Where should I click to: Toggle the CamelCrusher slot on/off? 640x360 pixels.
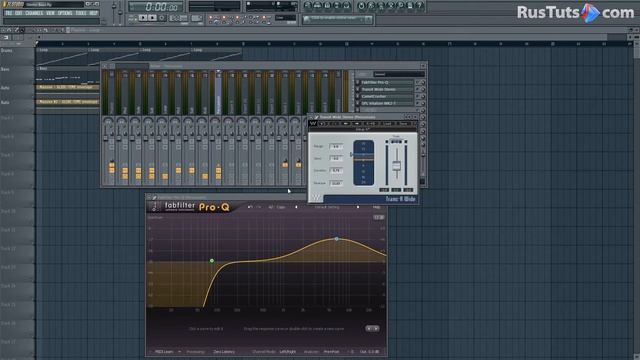(358, 96)
